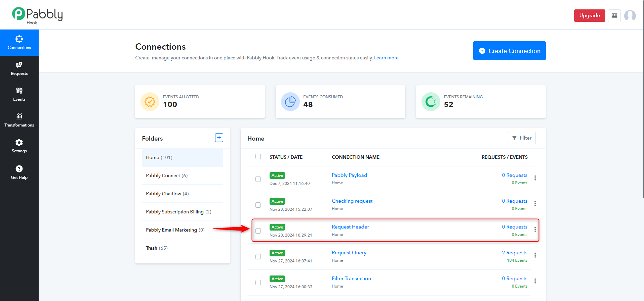Click the Active badge on Request Header
The image size is (644, 301).
(277, 227)
